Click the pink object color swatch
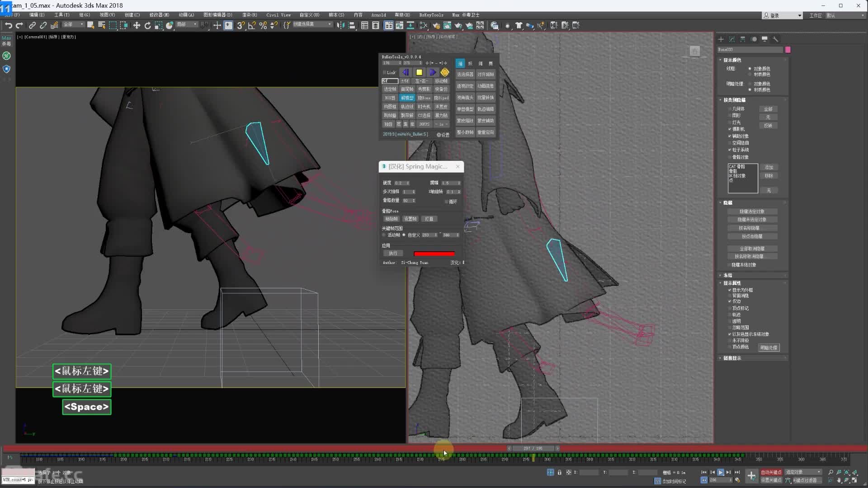868x488 pixels. (788, 50)
